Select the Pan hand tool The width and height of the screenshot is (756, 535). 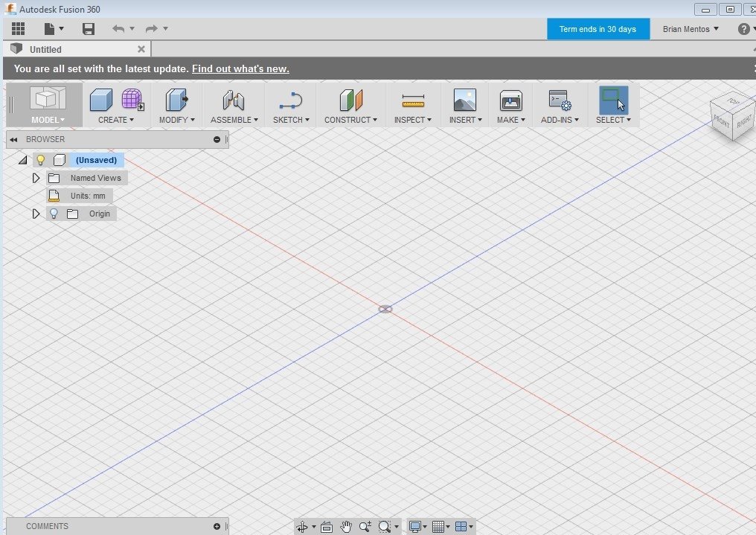[x=346, y=527]
